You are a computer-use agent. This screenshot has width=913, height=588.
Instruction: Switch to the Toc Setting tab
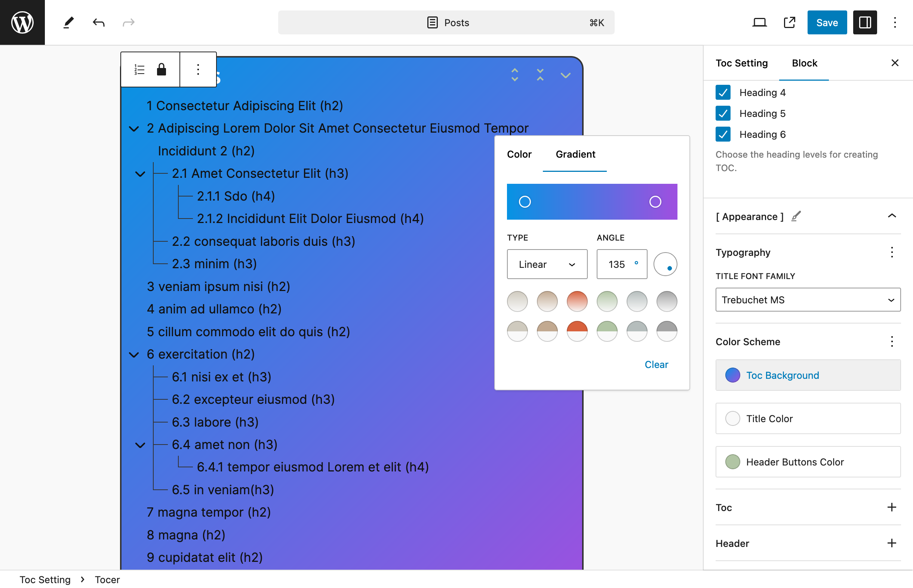pyautogui.click(x=741, y=63)
